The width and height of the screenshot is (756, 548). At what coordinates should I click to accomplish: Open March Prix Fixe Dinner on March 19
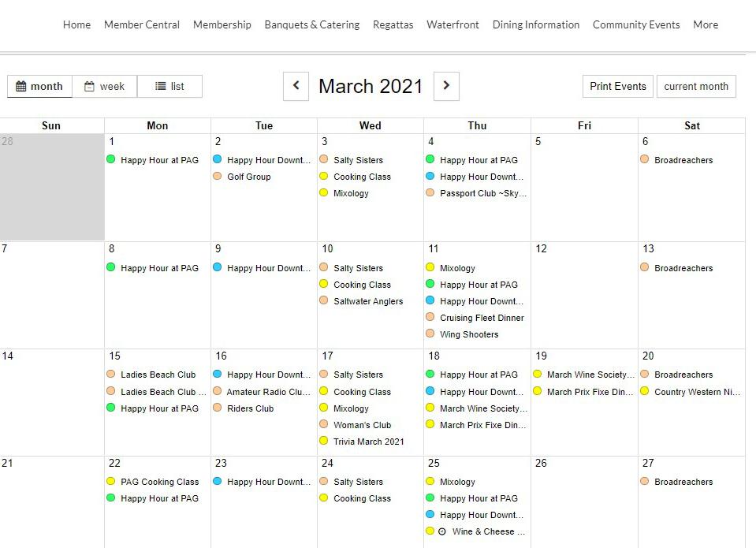point(590,392)
